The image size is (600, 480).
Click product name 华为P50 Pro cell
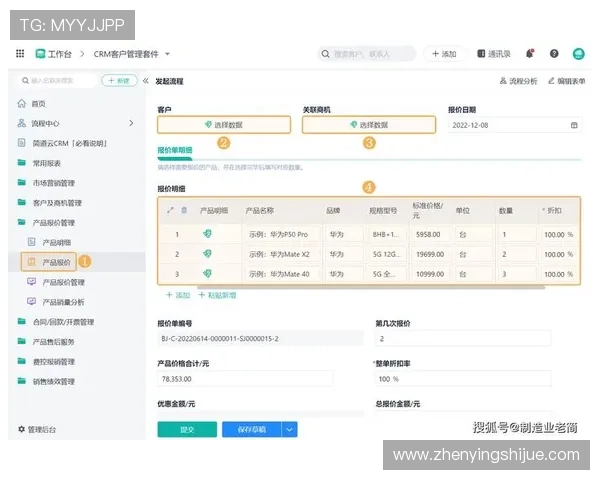(x=282, y=234)
